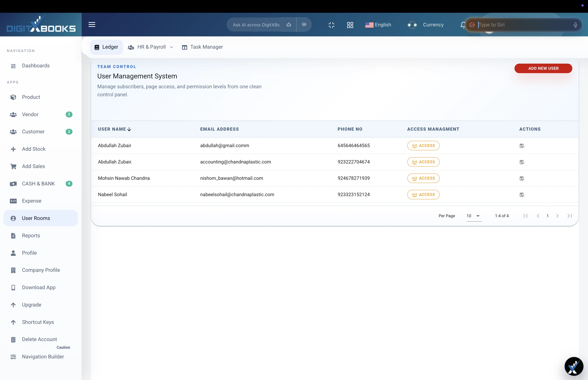Edit Nabeel Sohail using the Actions edit icon
The height and width of the screenshot is (380, 588).
pyautogui.click(x=522, y=195)
